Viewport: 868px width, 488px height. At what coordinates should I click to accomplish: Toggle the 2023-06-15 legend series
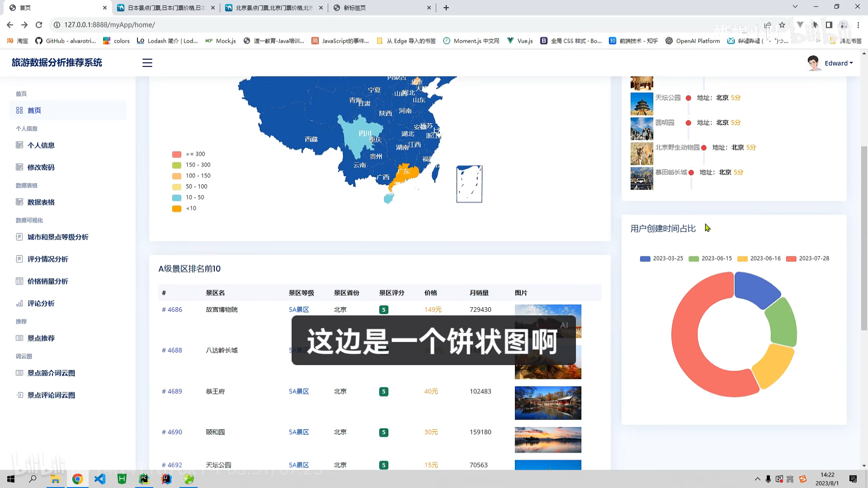coord(693,258)
